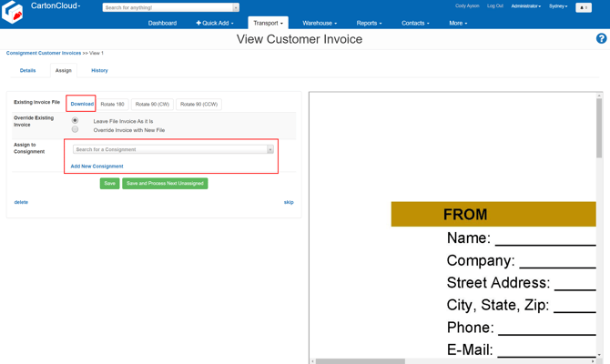
Task: Click the Name: line in the preview
Action: click(x=522, y=238)
